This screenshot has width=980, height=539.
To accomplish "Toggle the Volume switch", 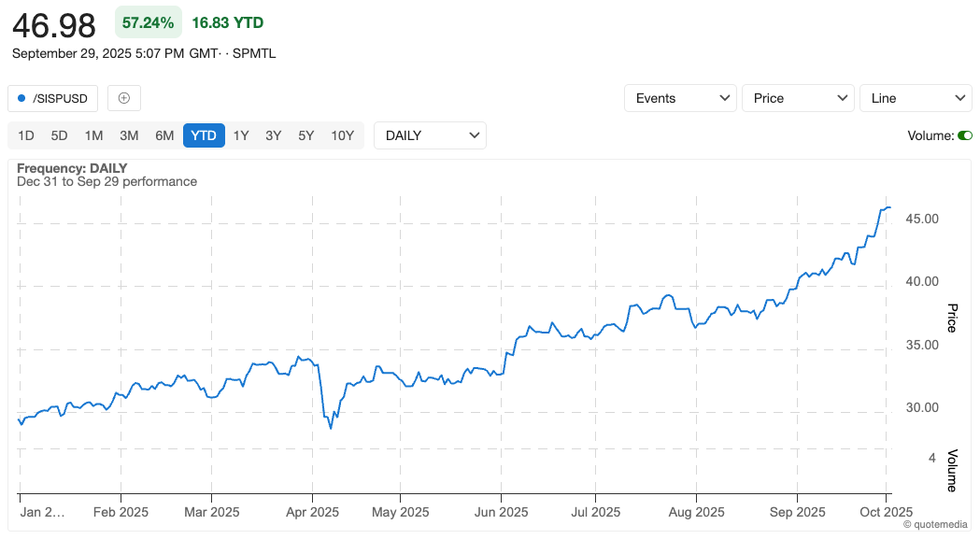I will tap(964, 136).
